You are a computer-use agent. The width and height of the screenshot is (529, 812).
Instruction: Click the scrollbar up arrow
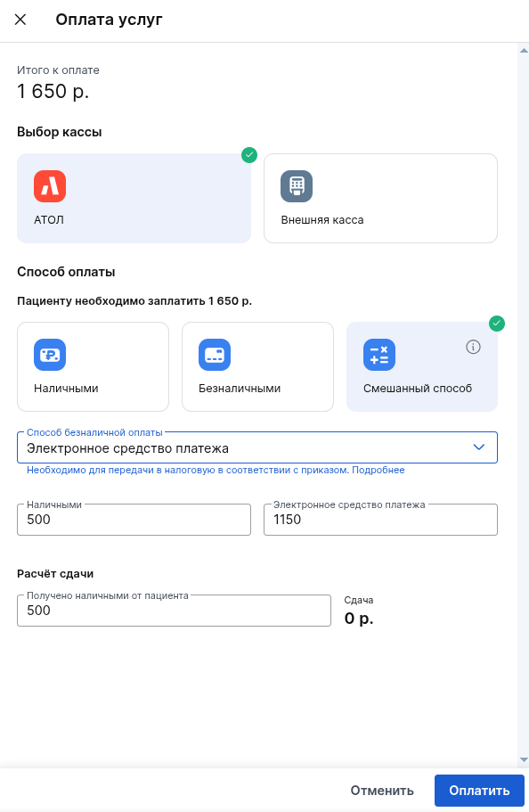[x=524, y=51]
